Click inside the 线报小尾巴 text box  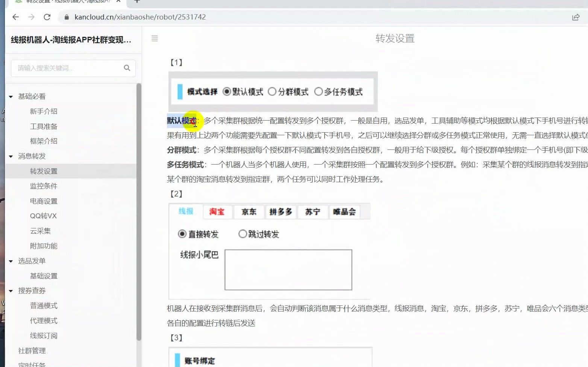point(288,270)
